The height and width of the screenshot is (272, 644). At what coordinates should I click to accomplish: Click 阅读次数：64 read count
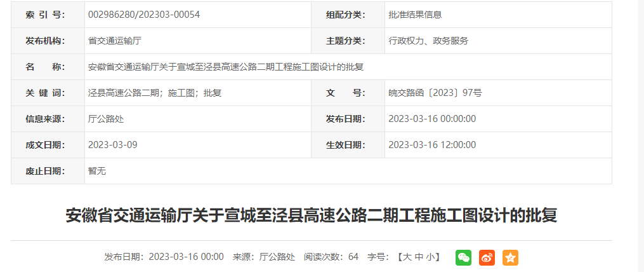pyautogui.click(x=331, y=257)
